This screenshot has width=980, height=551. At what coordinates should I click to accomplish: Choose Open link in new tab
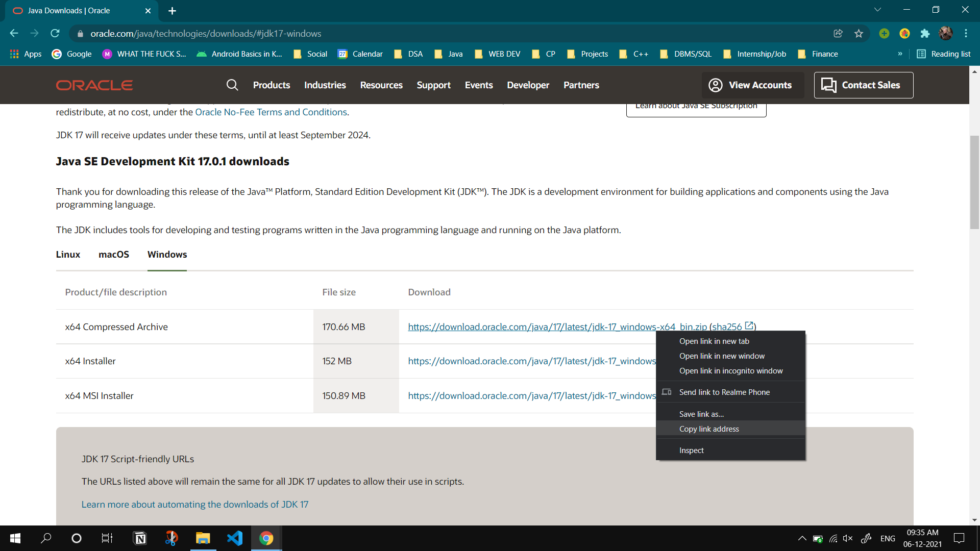coord(730,341)
